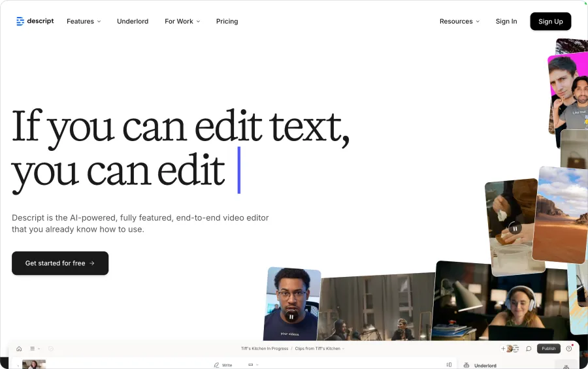The width and height of the screenshot is (588, 369).
Task: Open the help question mark icon
Action: pyautogui.click(x=569, y=349)
